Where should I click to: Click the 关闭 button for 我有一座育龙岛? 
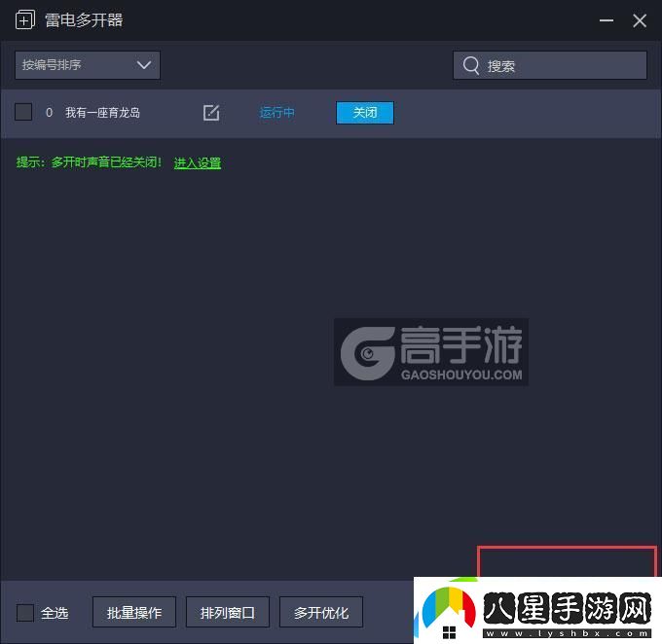[x=365, y=113]
